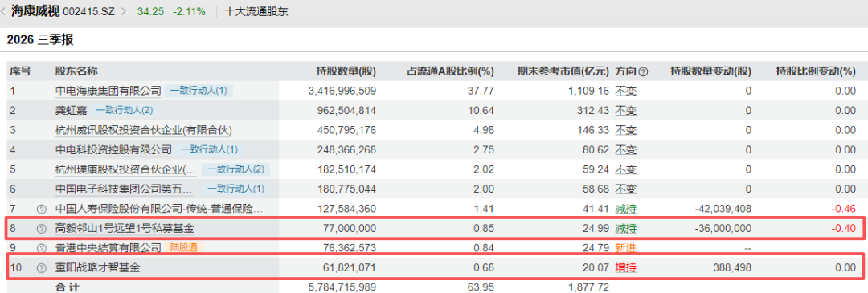Click 不变 direction on 杭州威讯 row
Screen dimensions: 868x293
pos(626,130)
